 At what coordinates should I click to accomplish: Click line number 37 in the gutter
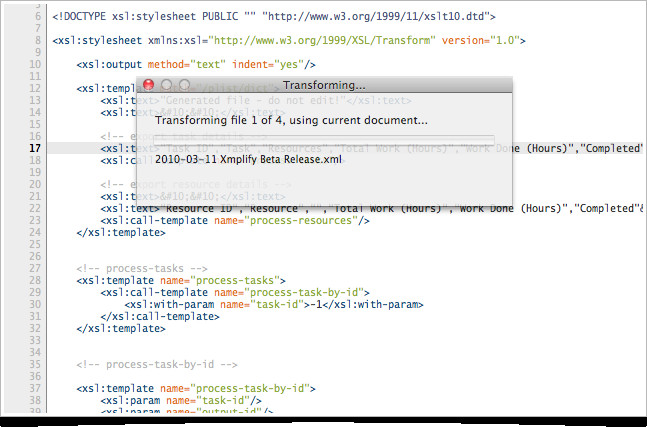[x=35, y=389]
